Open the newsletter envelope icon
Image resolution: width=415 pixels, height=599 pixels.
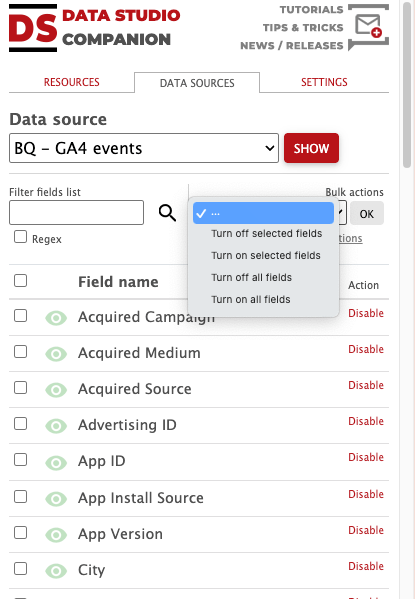coord(368,27)
